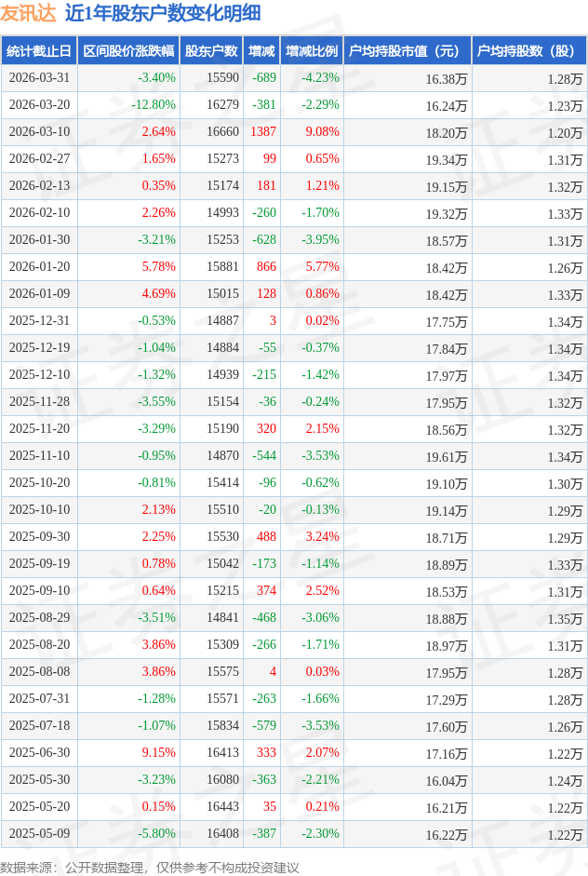Select the -12.80% price change cell

(x=154, y=105)
